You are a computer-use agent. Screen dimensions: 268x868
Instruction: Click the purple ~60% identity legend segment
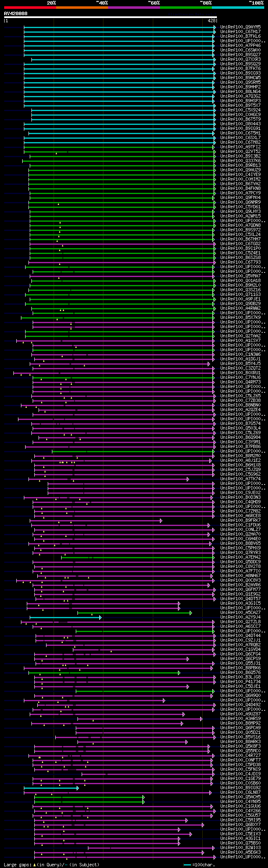pos(134,8)
